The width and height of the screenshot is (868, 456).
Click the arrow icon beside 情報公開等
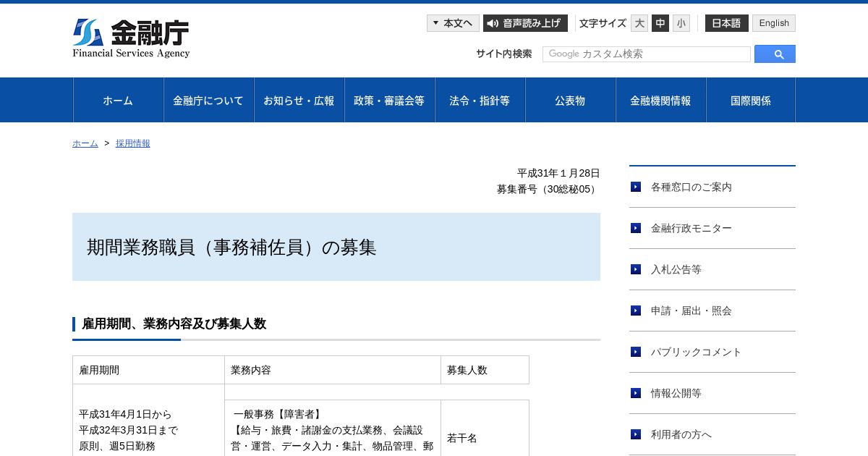coord(636,393)
